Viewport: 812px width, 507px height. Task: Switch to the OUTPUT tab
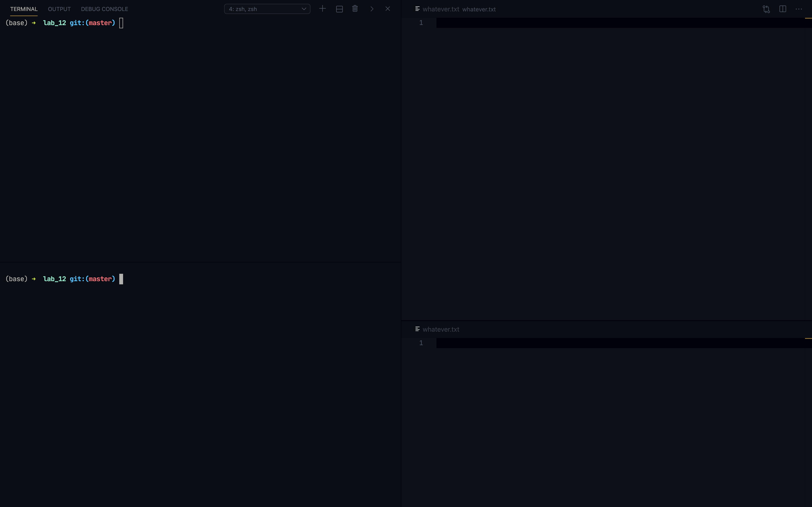point(59,9)
